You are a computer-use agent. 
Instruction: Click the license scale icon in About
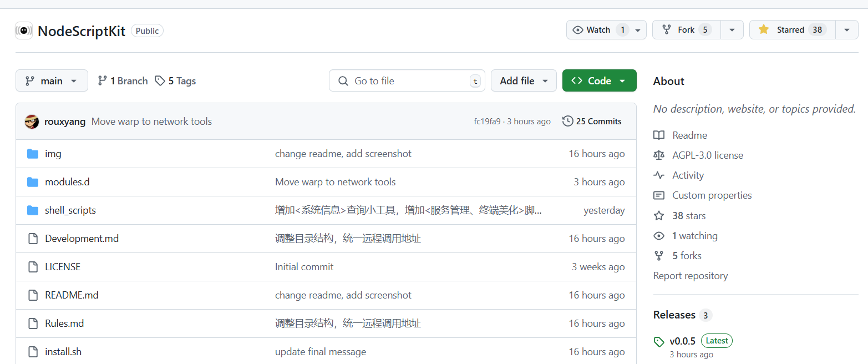pos(659,155)
